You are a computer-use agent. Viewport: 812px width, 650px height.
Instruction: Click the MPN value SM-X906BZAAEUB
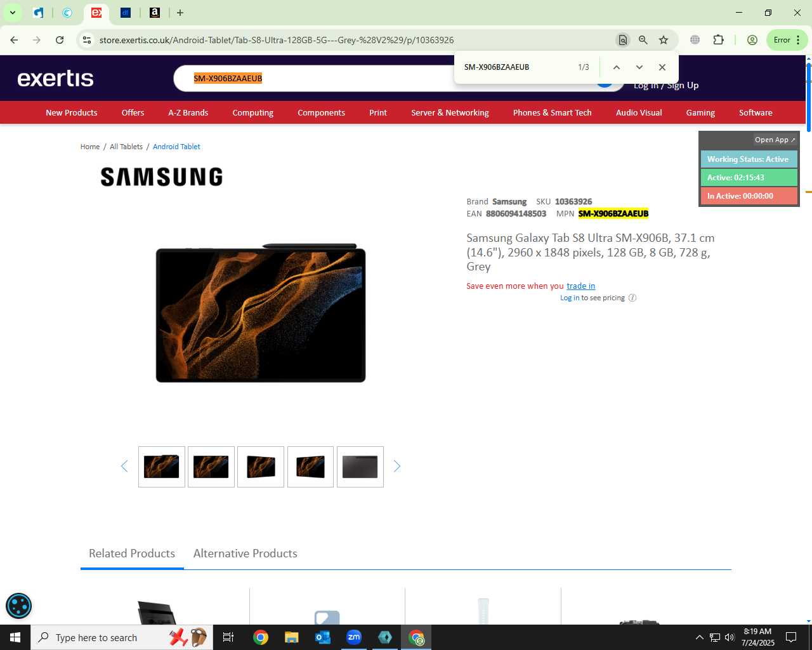613,214
